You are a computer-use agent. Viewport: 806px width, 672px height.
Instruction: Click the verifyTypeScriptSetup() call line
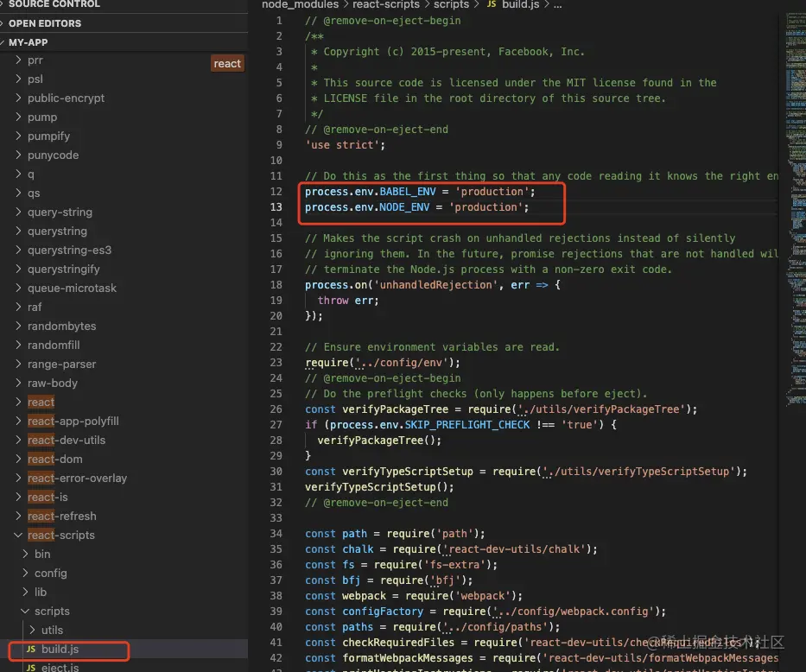pos(379,486)
